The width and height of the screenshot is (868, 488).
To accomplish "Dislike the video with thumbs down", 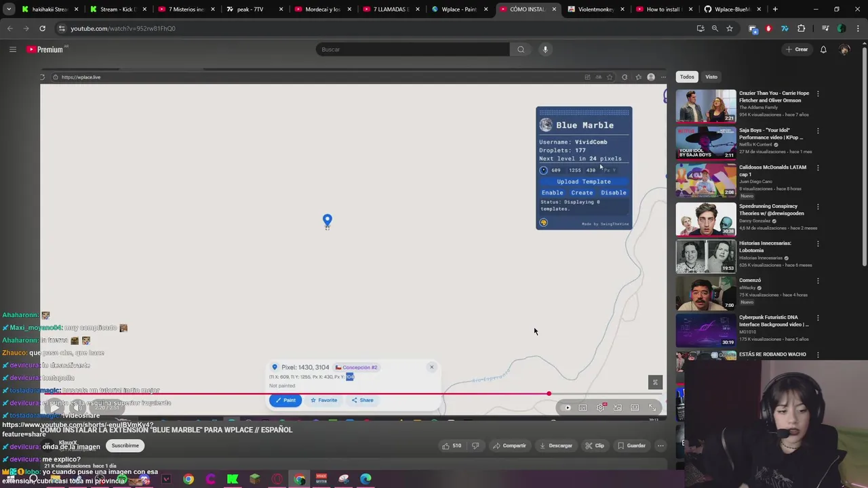I will [x=475, y=445].
